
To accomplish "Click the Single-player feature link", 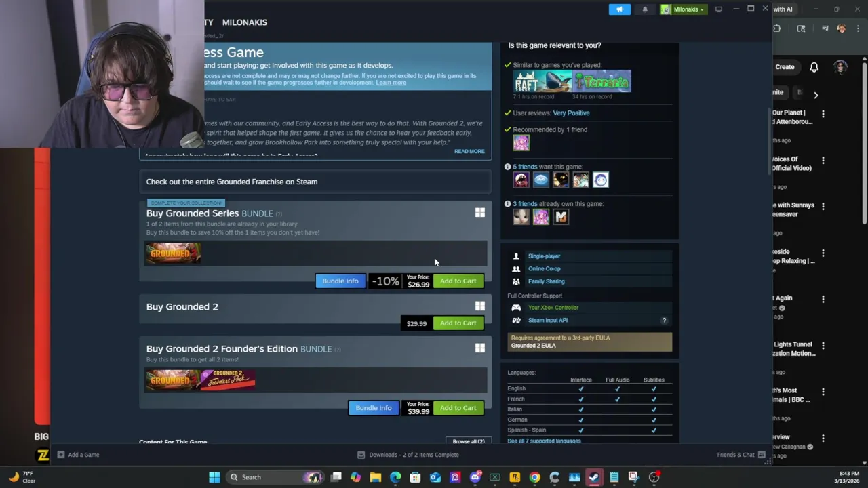I will pyautogui.click(x=544, y=256).
